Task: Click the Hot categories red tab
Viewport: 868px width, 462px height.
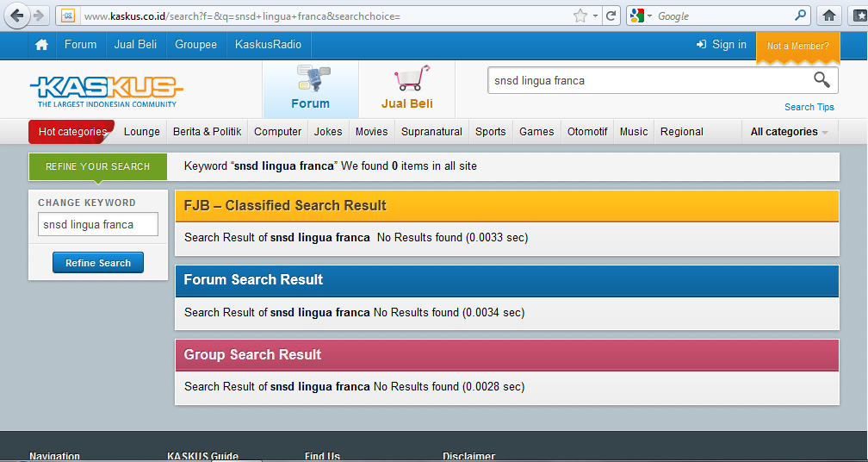Action: 72,132
